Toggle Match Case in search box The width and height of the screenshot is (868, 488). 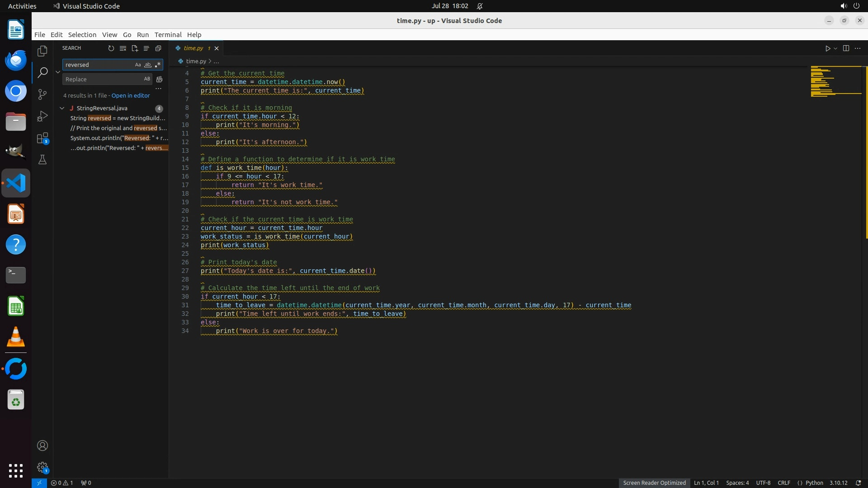pos(138,65)
